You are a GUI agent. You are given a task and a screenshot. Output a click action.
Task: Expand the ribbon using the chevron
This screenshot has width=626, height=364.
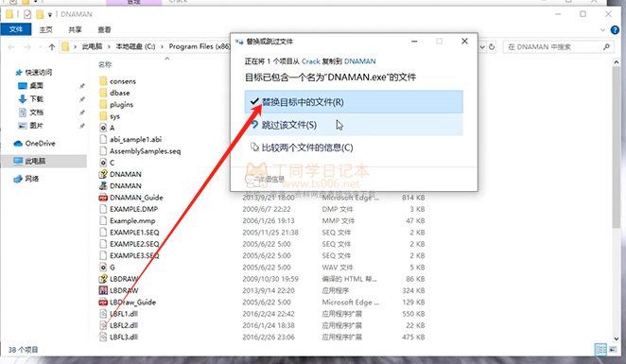[603, 30]
